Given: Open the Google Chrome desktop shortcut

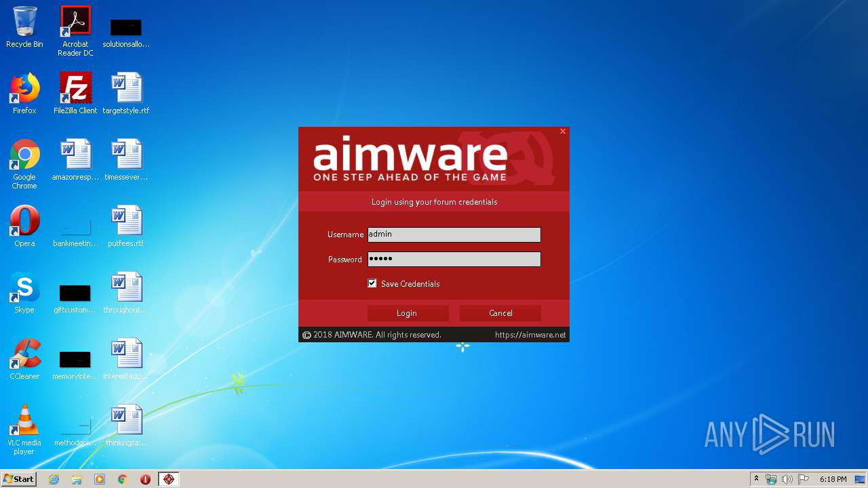Looking at the screenshot, I should pyautogui.click(x=24, y=164).
